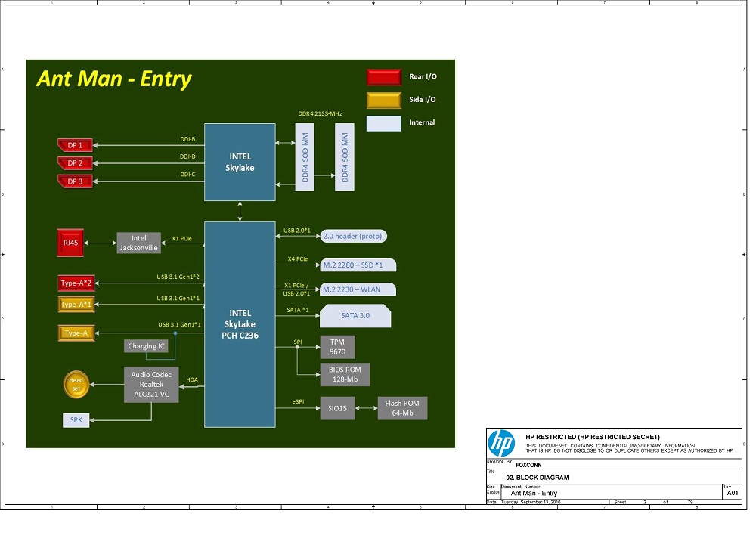Click the Flash ROM 64-Mb block
The image size is (756, 554).
[x=402, y=408]
